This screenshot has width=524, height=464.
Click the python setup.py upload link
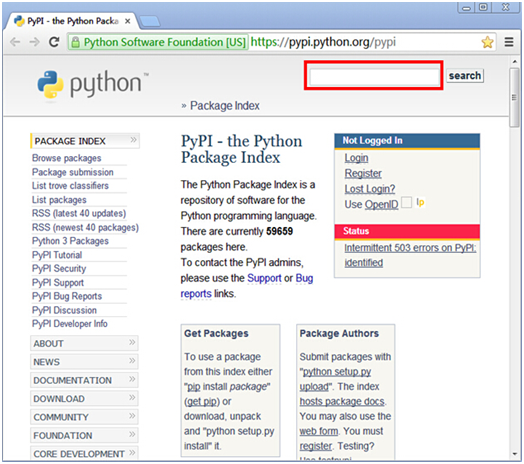[x=336, y=379]
